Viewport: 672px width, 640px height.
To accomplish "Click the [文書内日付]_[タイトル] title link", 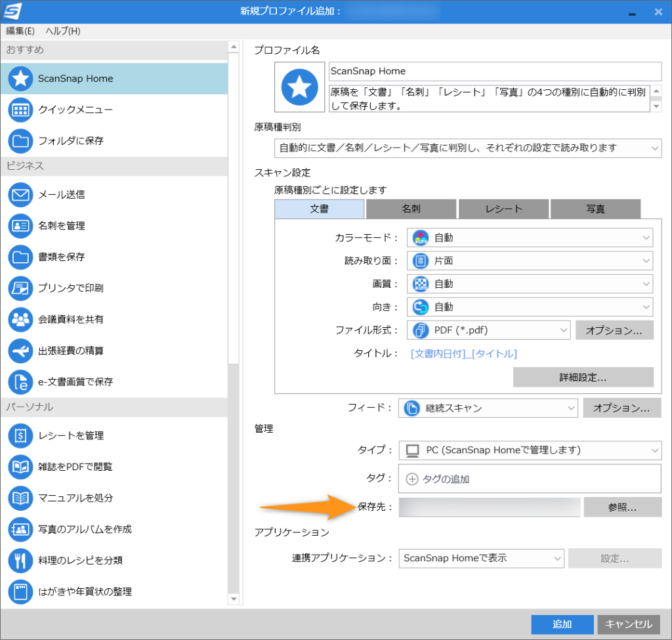I will (464, 354).
